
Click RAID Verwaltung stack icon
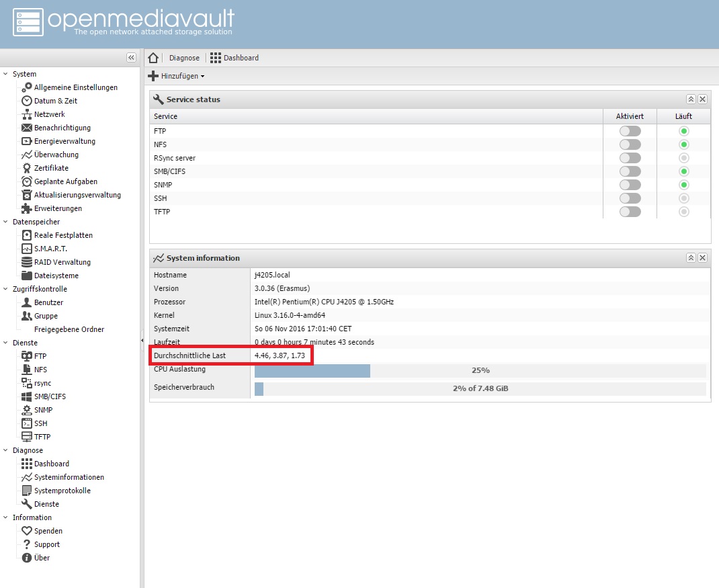27,262
